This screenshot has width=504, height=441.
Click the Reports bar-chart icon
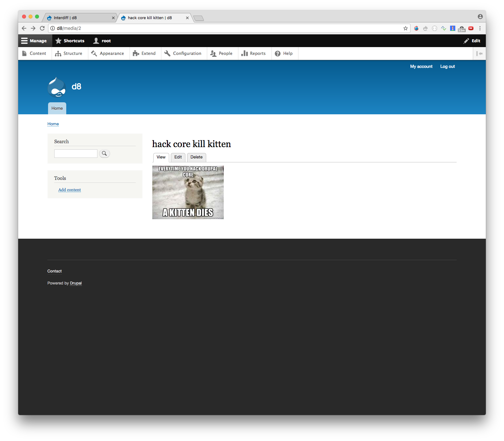pos(245,53)
